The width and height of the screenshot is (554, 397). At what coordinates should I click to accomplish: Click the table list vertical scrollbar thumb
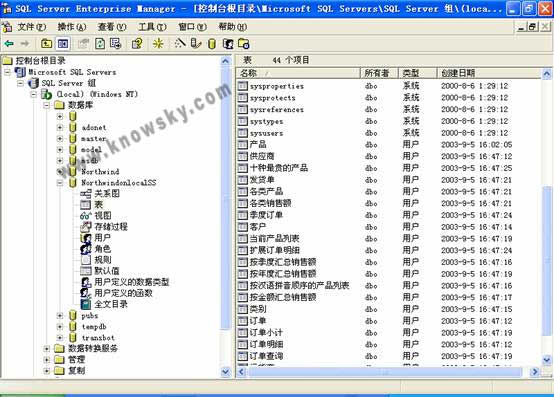547,261
